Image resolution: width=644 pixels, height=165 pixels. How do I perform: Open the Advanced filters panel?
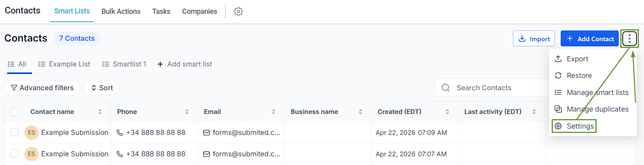pyautogui.click(x=42, y=88)
